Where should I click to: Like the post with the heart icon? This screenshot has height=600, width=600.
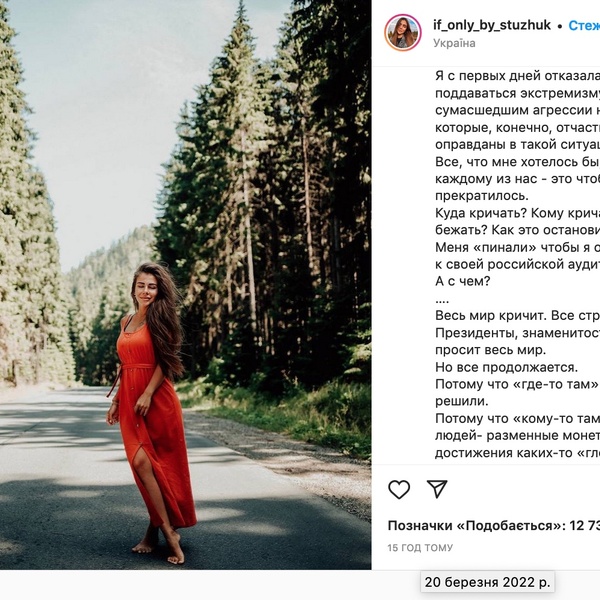[x=399, y=489]
